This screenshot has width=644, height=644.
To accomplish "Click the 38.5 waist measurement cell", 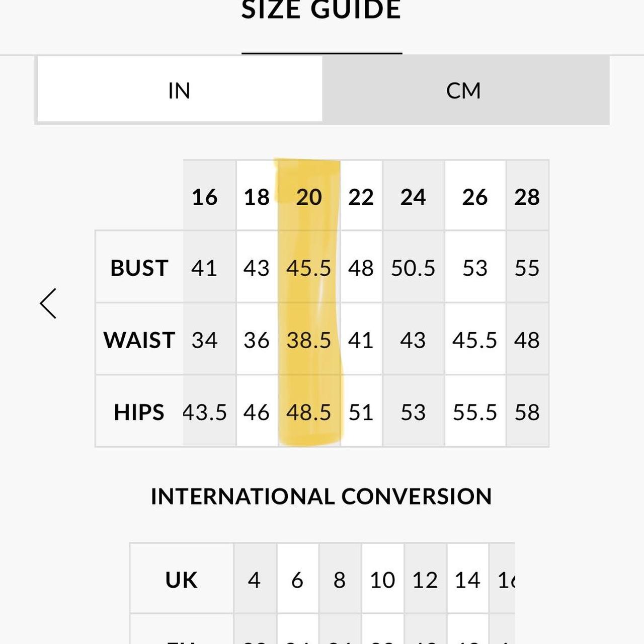I will [x=309, y=340].
